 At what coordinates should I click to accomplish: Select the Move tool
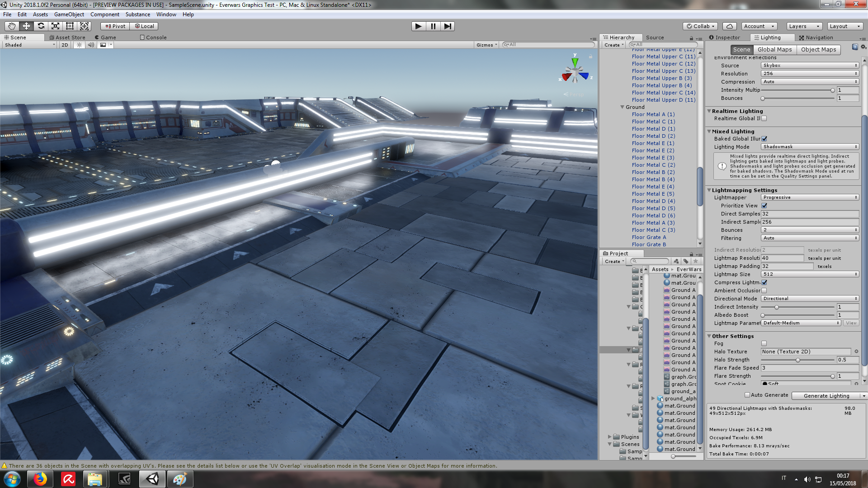[26, 26]
